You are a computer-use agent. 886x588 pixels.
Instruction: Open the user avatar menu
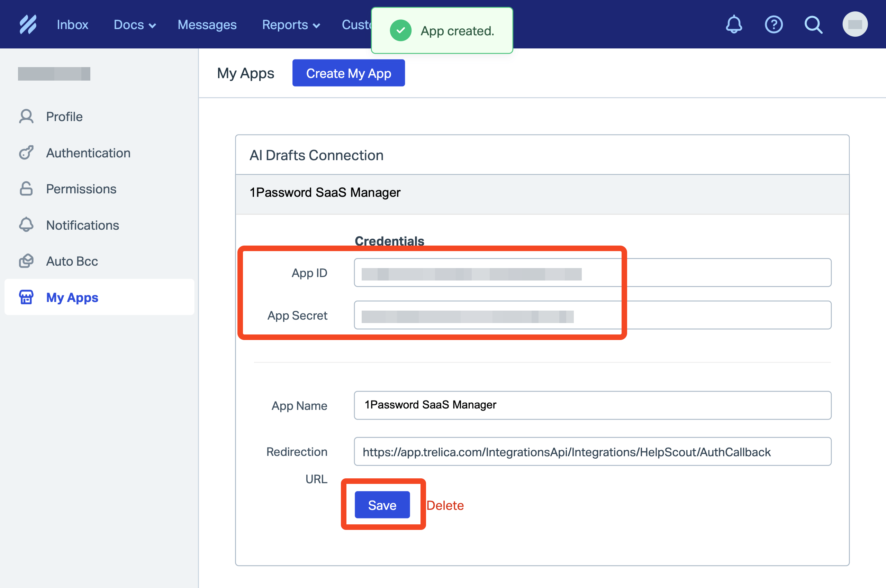(855, 24)
